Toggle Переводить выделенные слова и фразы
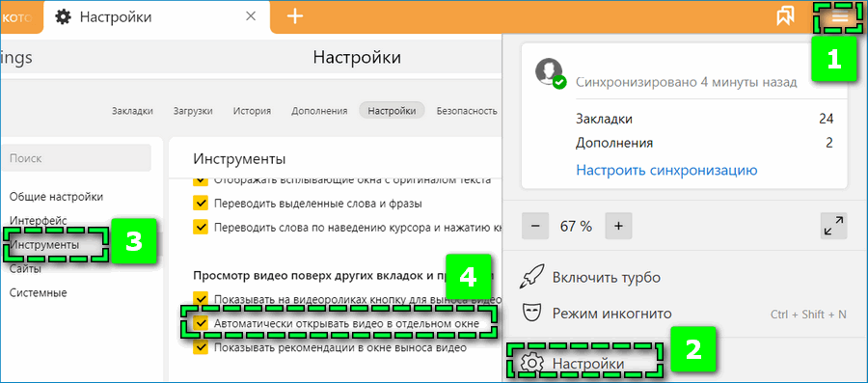This screenshot has height=383, width=868. point(200,204)
